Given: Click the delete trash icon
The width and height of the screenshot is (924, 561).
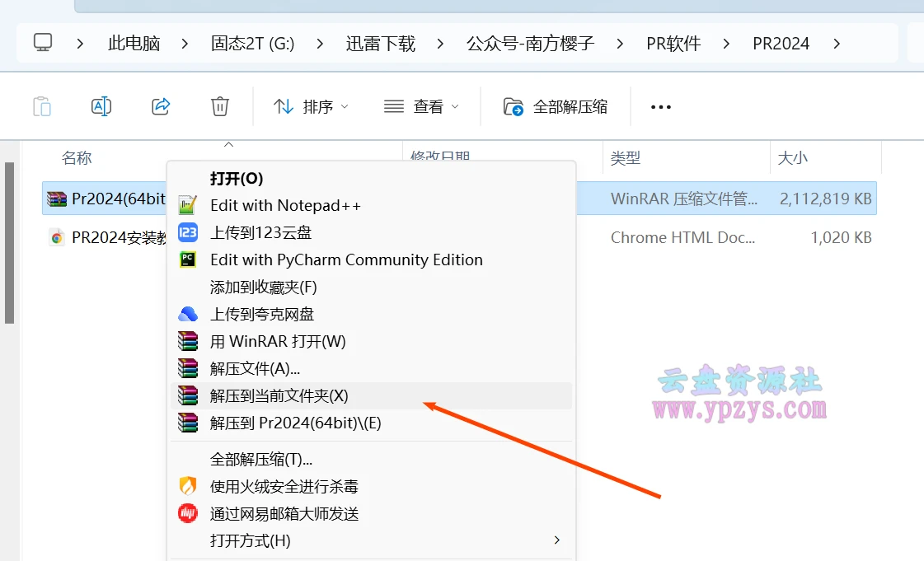Looking at the screenshot, I should tap(219, 106).
